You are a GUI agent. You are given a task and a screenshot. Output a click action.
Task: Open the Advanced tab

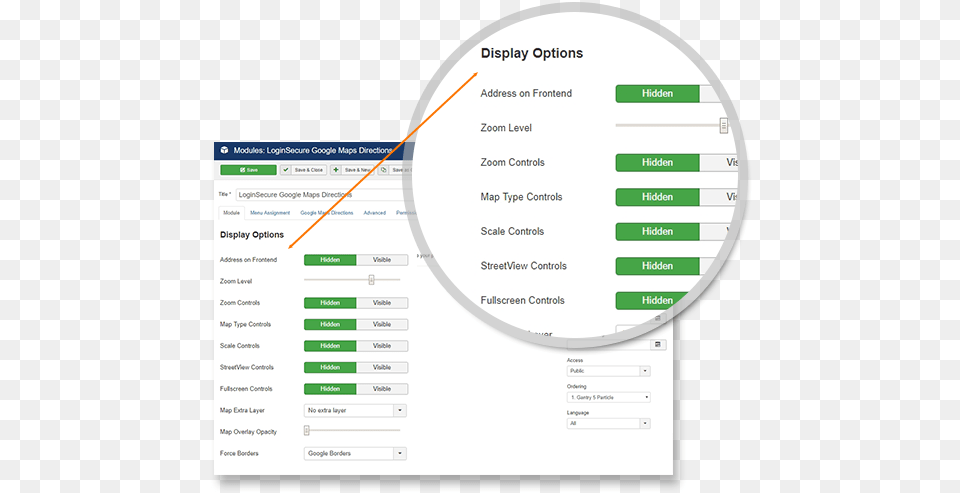click(x=374, y=213)
